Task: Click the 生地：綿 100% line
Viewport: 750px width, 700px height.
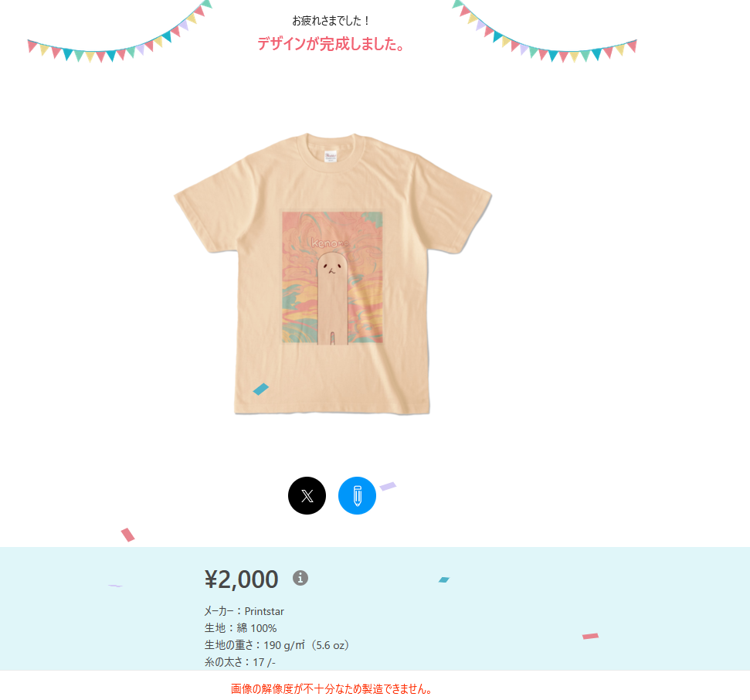Action: coord(240,627)
